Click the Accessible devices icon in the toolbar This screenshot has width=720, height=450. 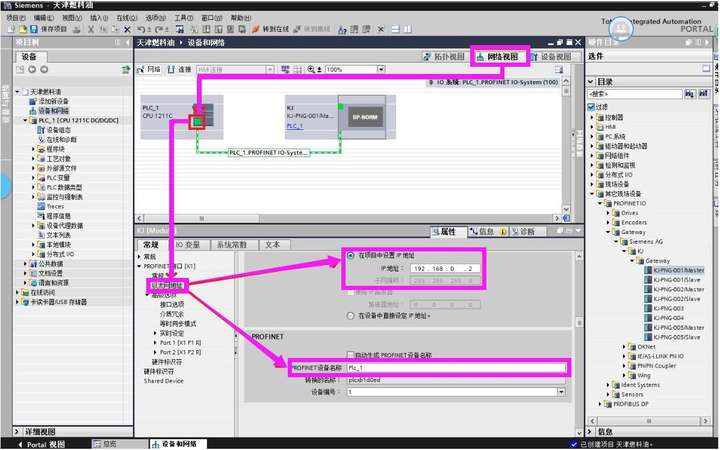pyautogui.click(x=343, y=29)
